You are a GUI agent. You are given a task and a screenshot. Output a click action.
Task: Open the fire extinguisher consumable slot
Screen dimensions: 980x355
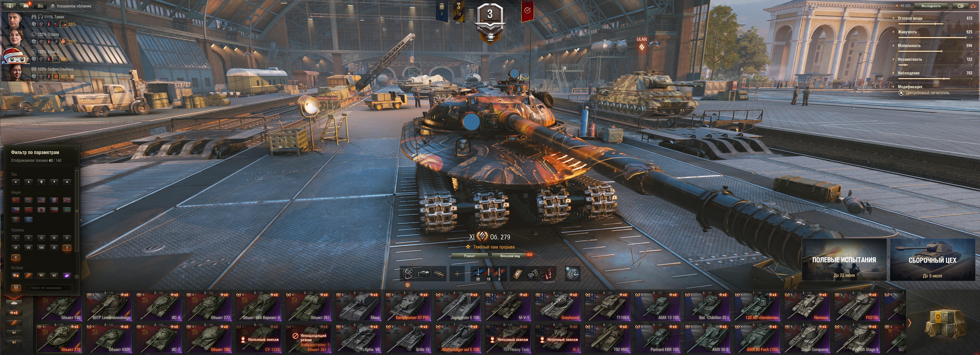548,274
